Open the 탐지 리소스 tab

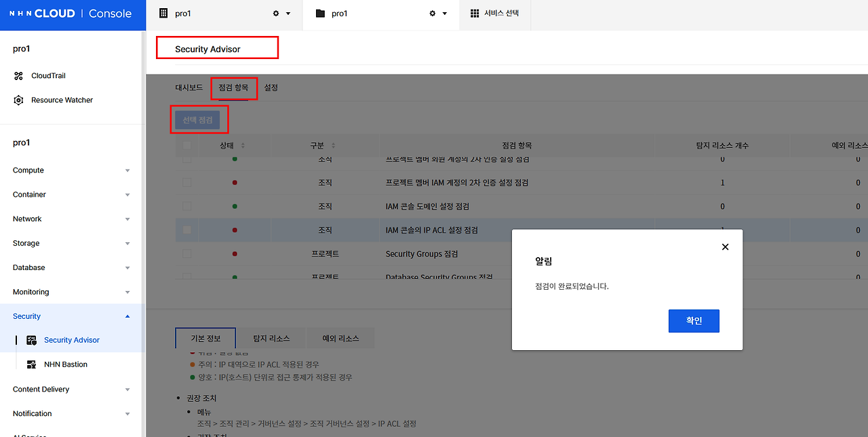pyautogui.click(x=271, y=338)
